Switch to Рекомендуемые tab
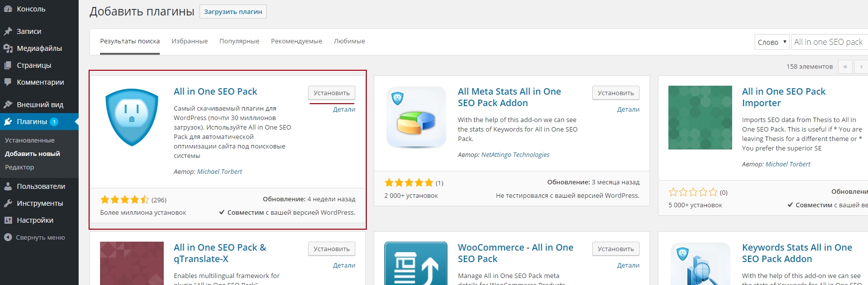The image size is (868, 285). (297, 41)
